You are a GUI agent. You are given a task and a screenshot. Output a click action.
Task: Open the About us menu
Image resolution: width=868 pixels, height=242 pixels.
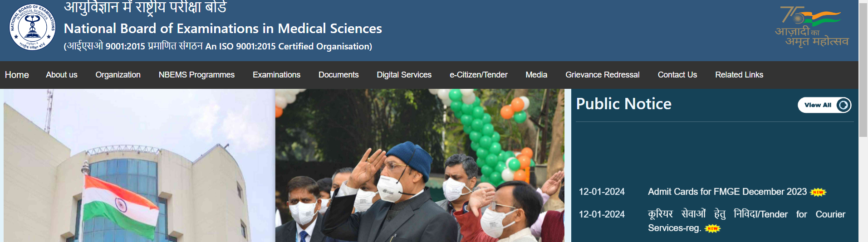point(62,75)
